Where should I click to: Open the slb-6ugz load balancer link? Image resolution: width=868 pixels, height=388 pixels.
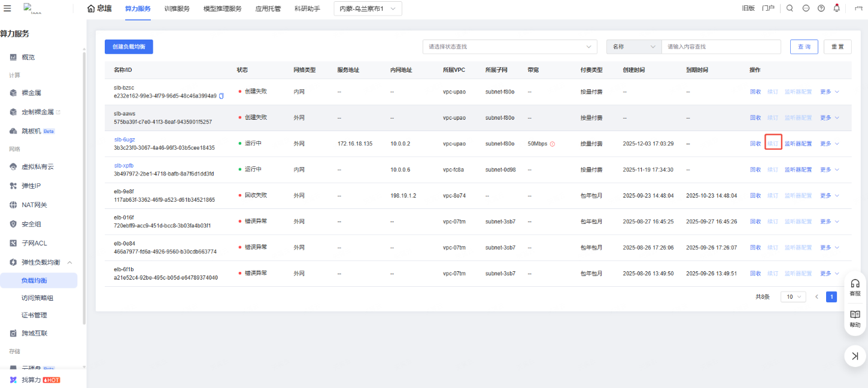click(125, 140)
